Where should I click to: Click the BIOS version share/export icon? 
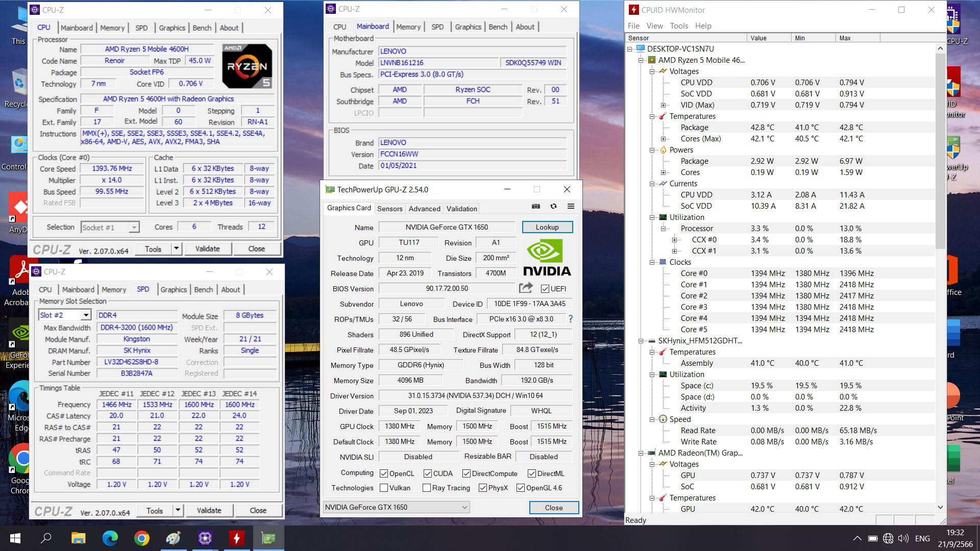click(526, 288)
